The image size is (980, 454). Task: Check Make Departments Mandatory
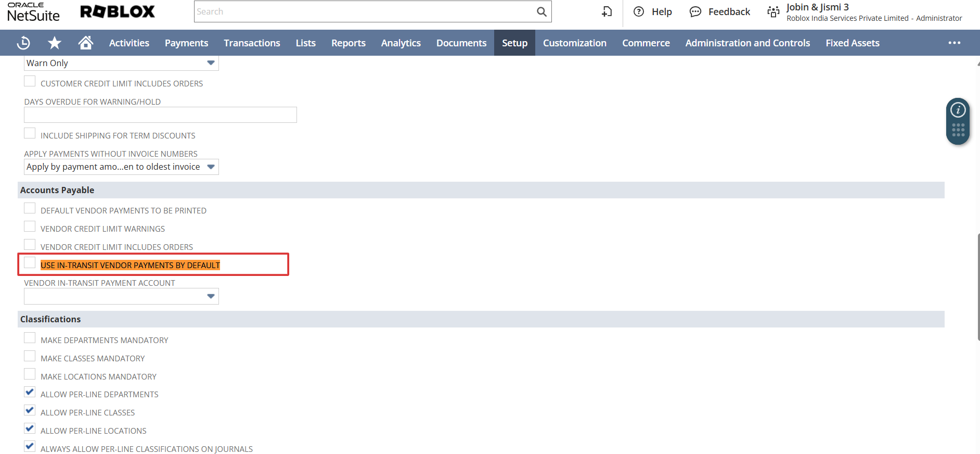30,338
